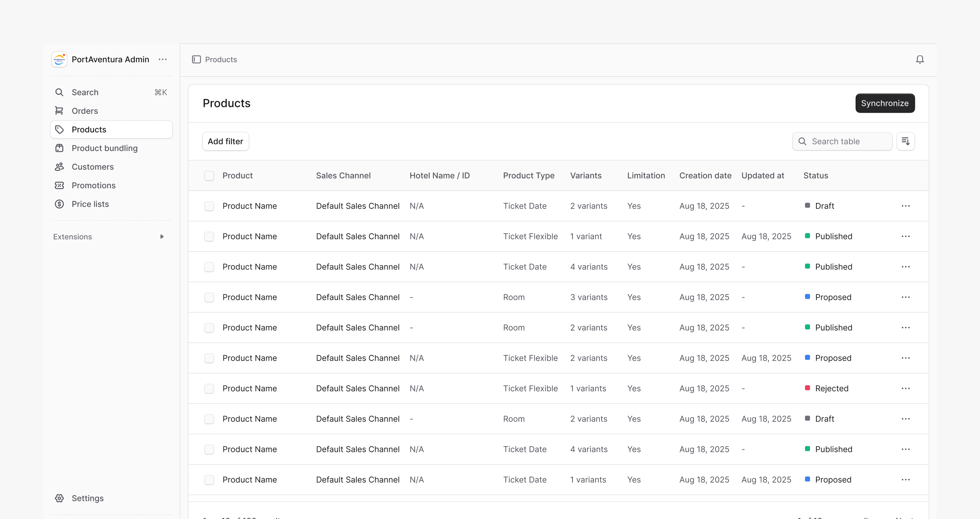This screenshot has width=980, height=519.
Task: Open the table sort order icon
Action: (905, 141)
